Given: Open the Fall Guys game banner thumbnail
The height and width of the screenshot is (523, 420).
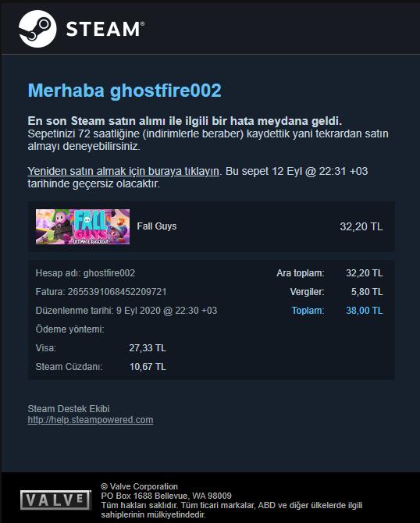Looking at the screenshot, I should point(83,227).
